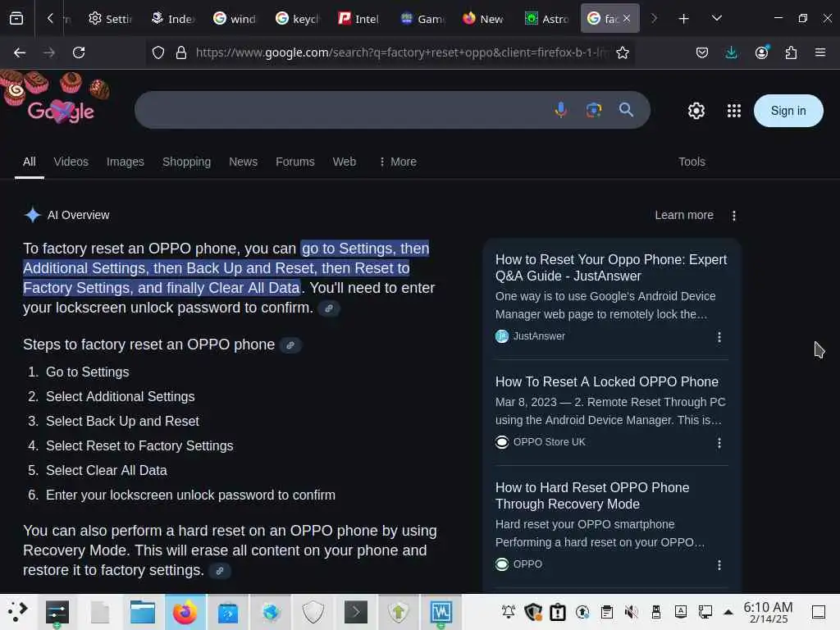Screen dimensions: 840x630
Task: Open the Google apps grid
Action: [734, 111]
